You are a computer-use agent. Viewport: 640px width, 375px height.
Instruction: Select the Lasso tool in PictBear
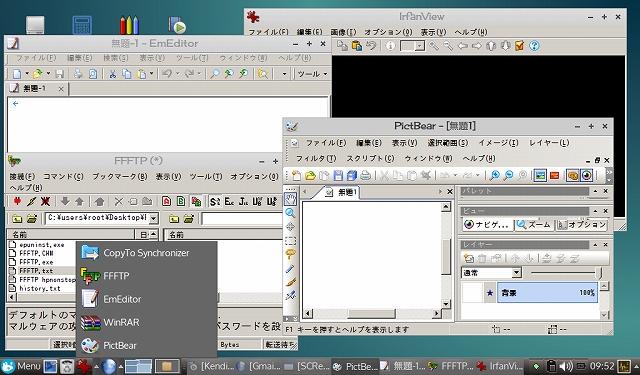click(290, 255)
